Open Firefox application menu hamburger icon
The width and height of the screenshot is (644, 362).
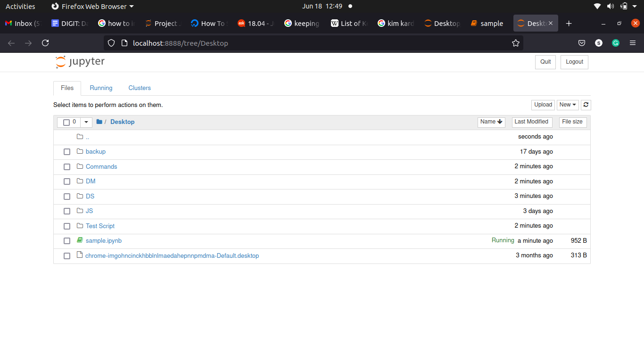[x=633, y=43]
